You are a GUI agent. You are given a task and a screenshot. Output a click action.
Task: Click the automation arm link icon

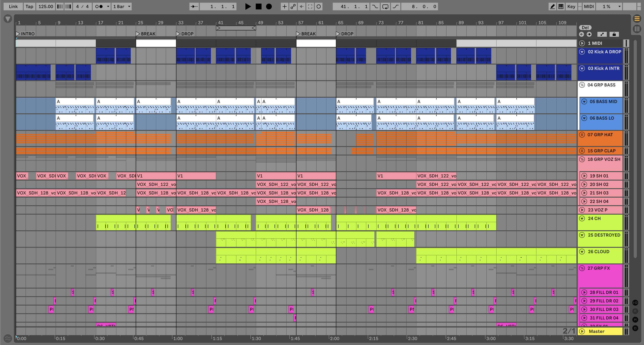click(293, 6)
